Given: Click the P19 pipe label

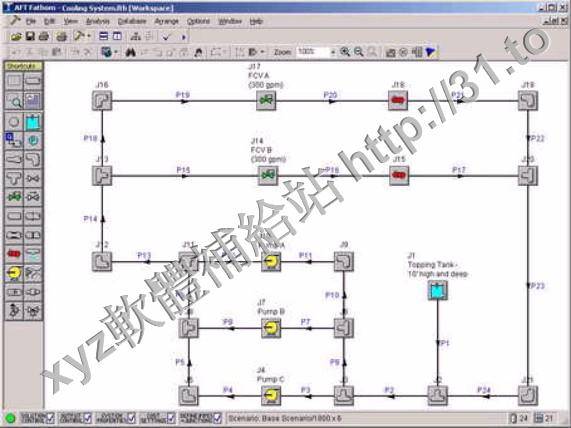Looking at the screenshot, I should (x=183, y=95).
